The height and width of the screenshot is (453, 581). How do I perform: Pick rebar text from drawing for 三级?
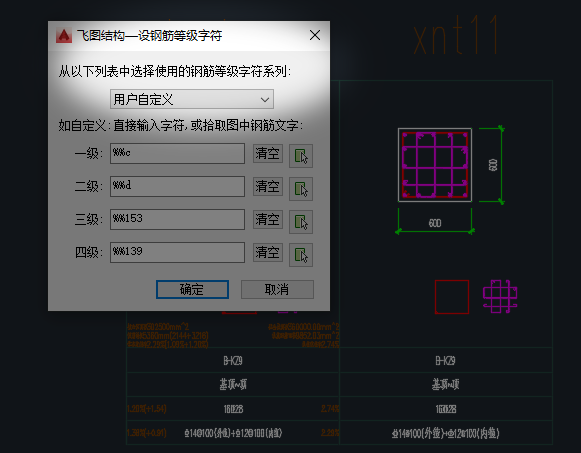[x=301, y=222]
